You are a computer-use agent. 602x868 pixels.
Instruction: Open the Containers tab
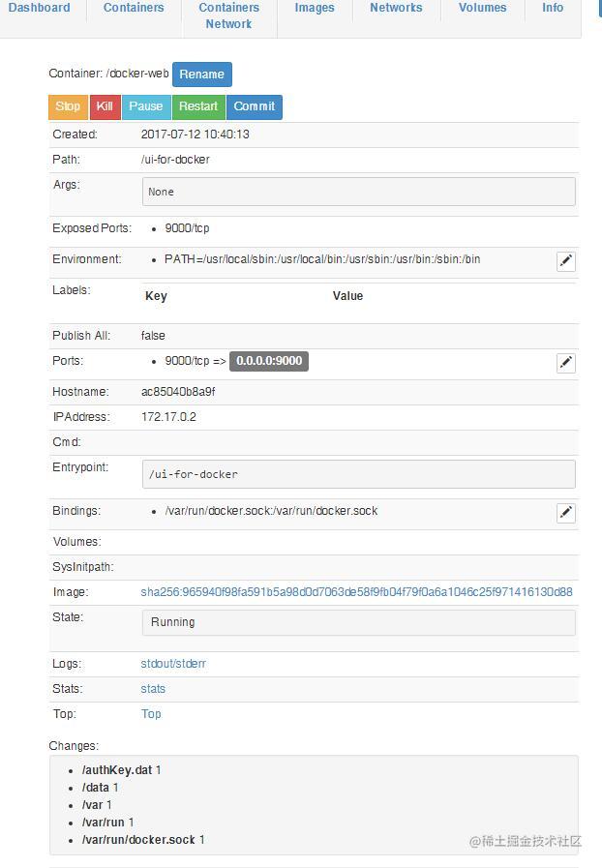click(x=133, y=8)
